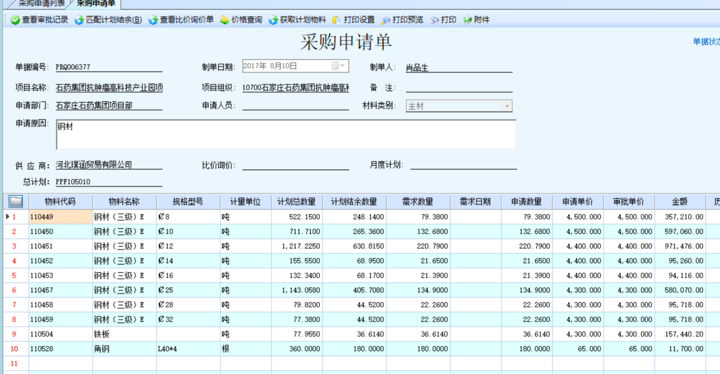Click the 总计划 field PPF105010
Viewport: 720px width, 374px height.
(x=109, y=181)
